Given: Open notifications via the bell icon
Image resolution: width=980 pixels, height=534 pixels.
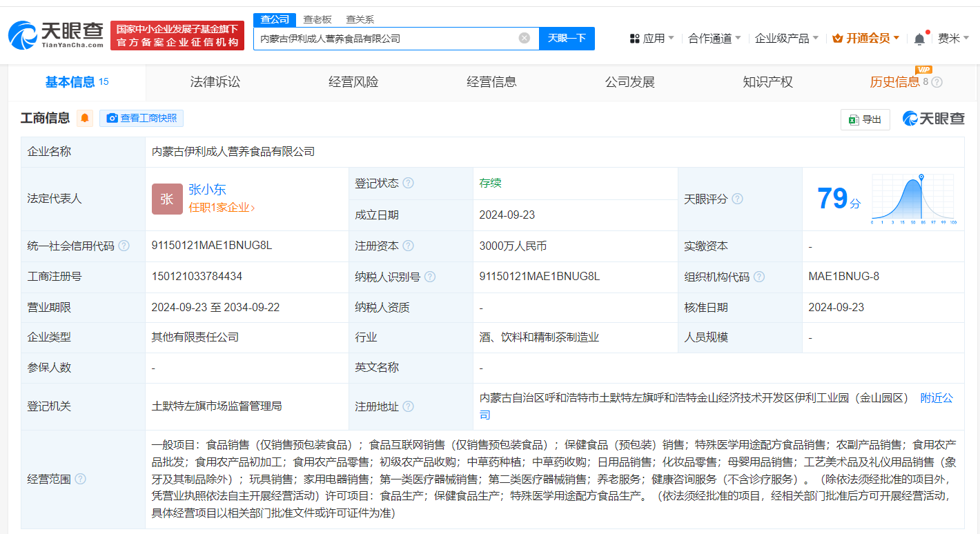Looking at the screenshot, I should click(918, 38).
